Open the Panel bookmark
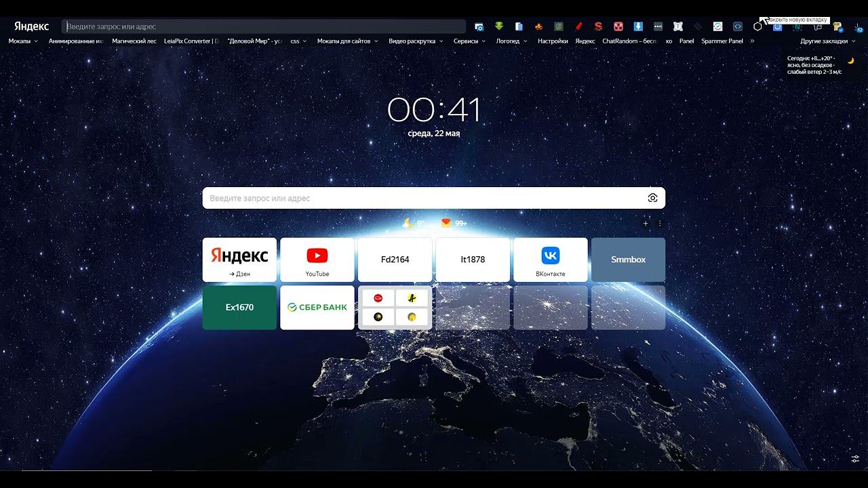This screenshot has height=488, width=868. point(686,41)
